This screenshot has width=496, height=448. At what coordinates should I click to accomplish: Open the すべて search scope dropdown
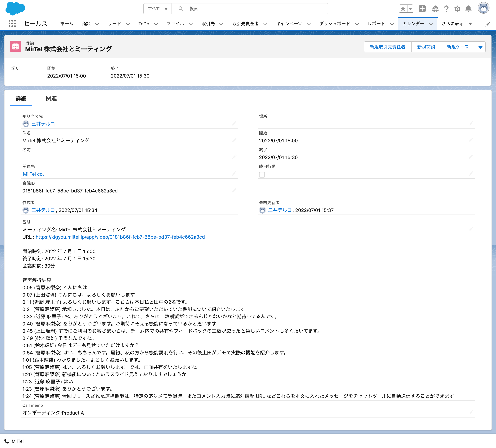157,9
